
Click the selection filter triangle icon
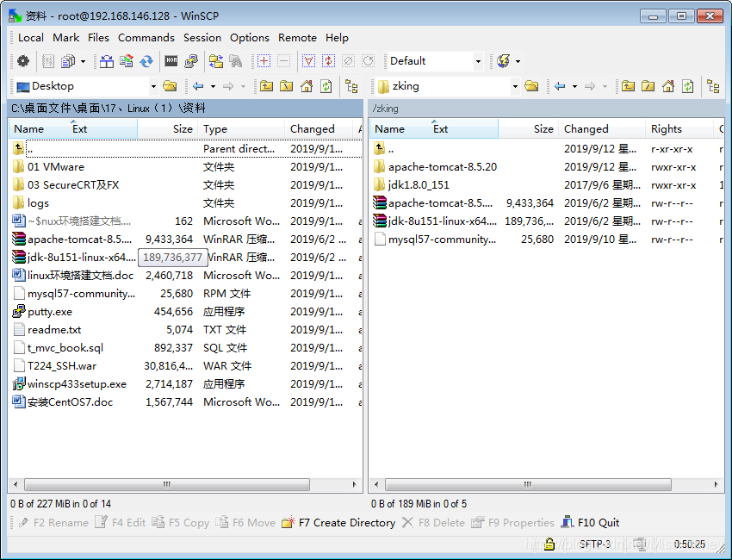(x=308, y=61)
